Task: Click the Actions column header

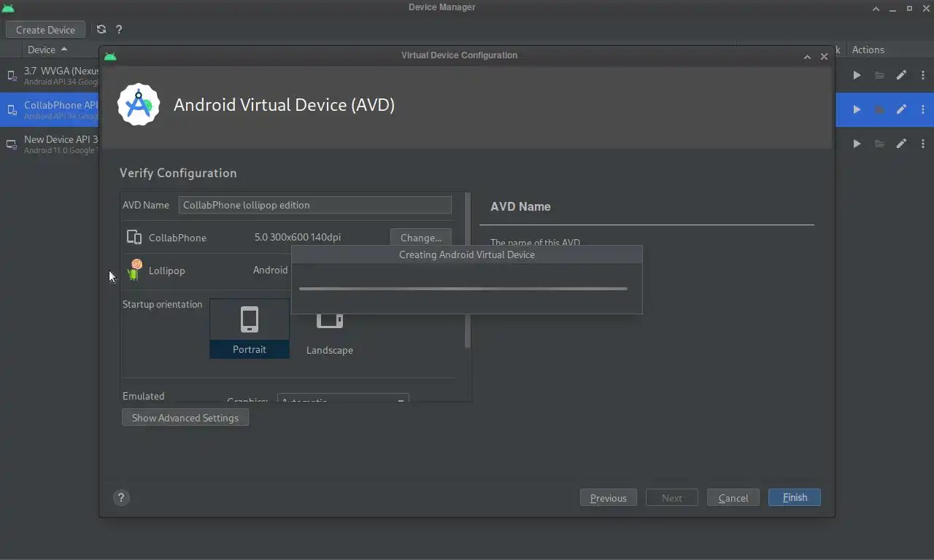Action: click(x=868, y=50)
